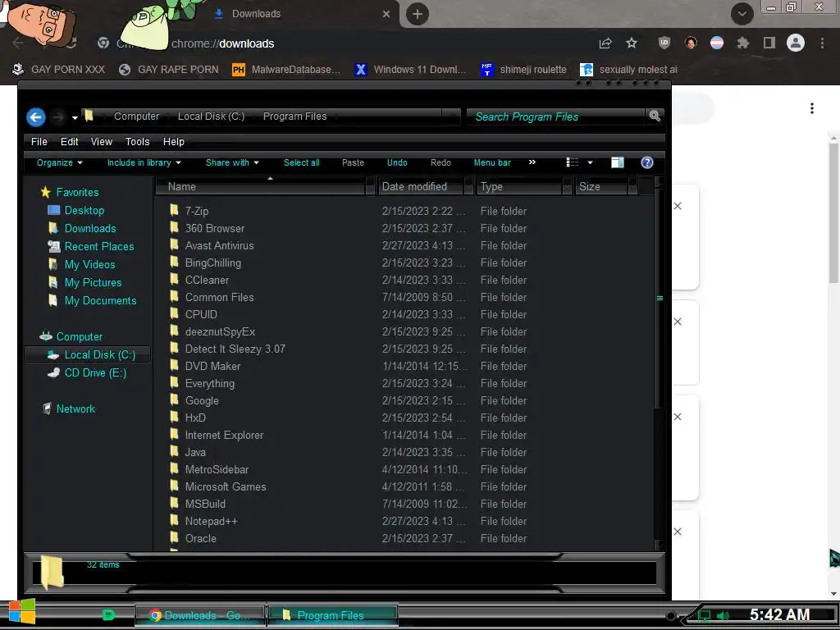Open Chrome tab search chevron button
Viewport: 840px width, 630px height.
pyautogui.click(x=742, y=14)
